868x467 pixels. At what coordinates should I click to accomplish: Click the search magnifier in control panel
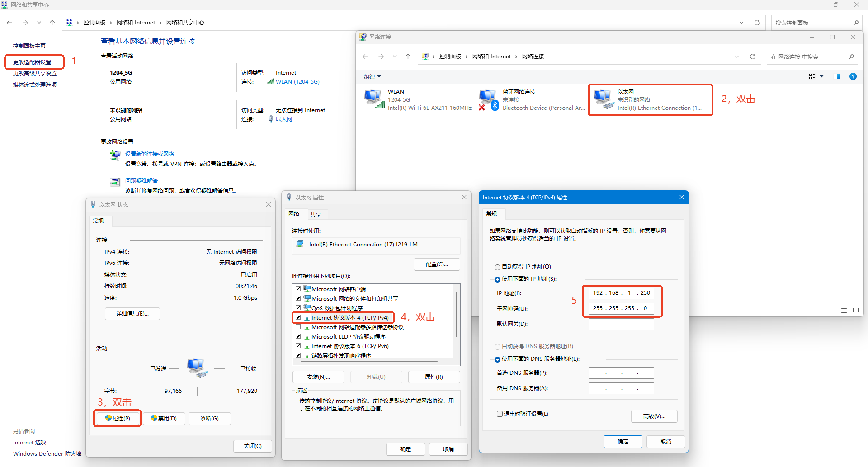coord(856,23)
